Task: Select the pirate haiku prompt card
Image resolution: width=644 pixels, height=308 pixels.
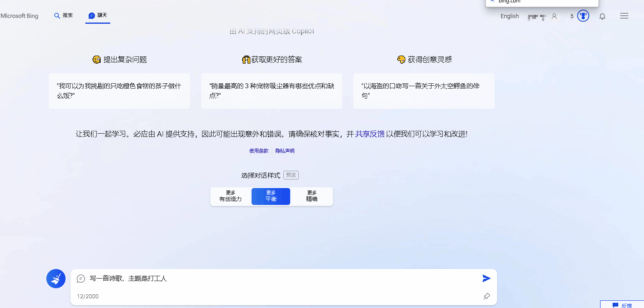Action: pos(424,91)
